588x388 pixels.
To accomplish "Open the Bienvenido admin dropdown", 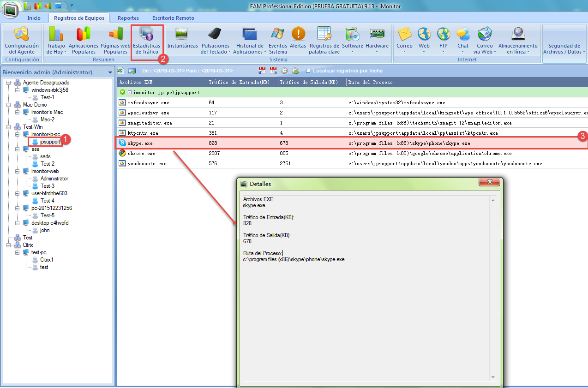I will (110, 72).
